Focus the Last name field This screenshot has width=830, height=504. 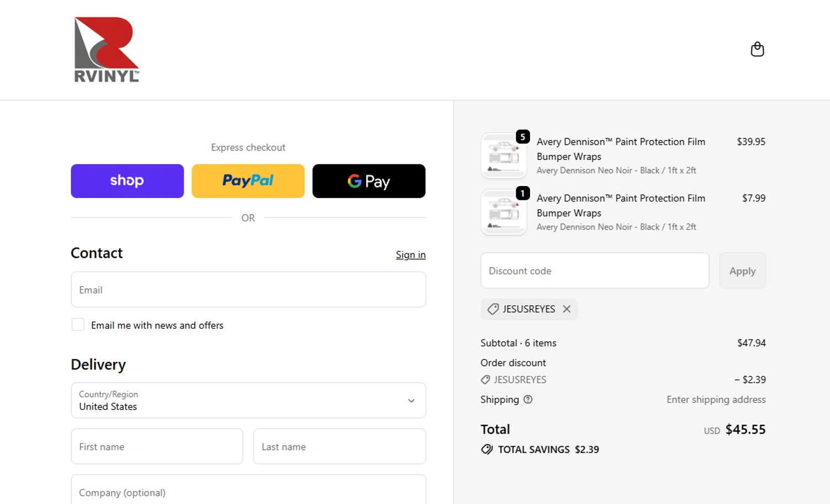[x=339, y=446]
